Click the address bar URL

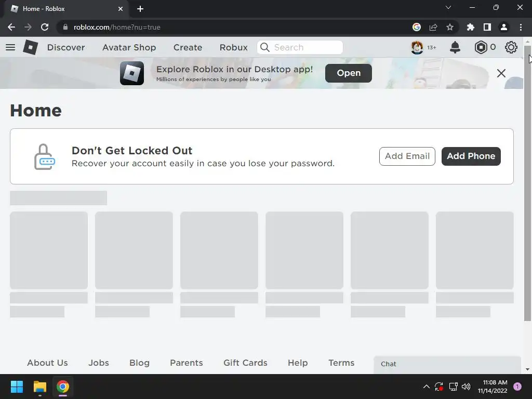[x=117, y=27]
